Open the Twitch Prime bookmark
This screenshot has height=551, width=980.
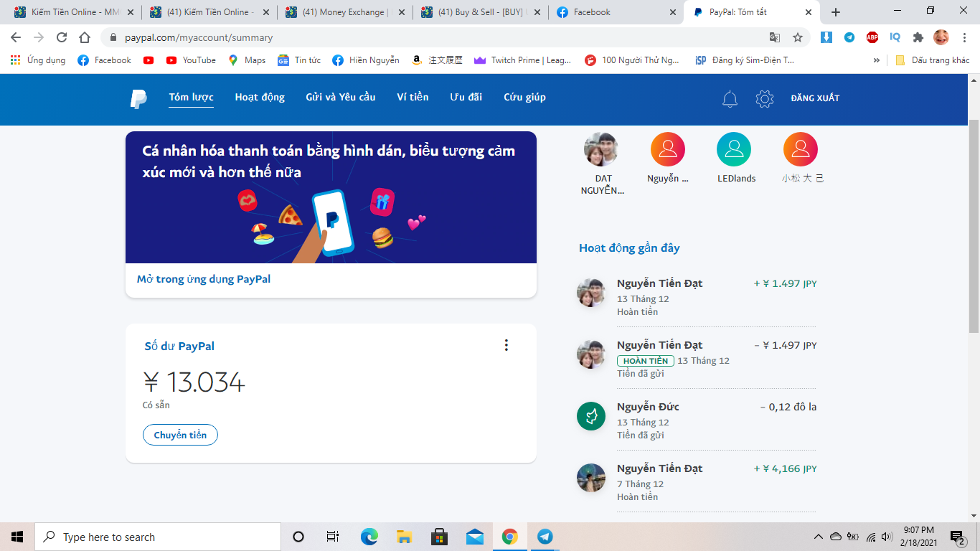coord(523,60)
